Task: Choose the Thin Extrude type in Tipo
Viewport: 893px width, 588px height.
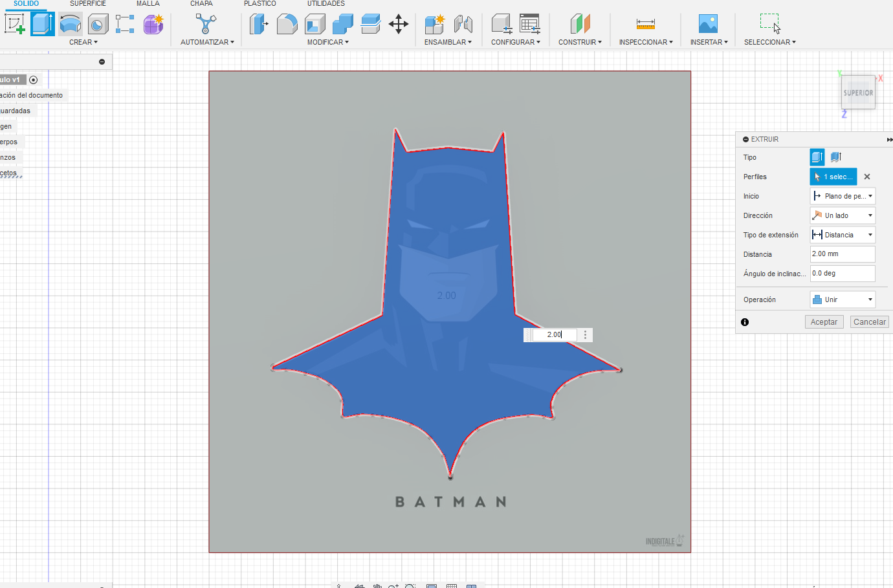Action: tap(836, 157)
